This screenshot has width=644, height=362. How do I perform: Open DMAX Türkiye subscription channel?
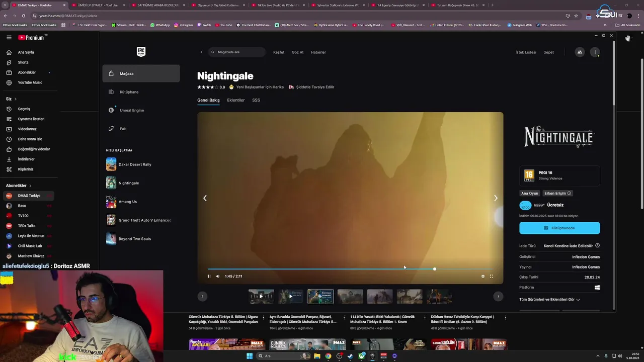pyautogui.click(x=28, y=196)
